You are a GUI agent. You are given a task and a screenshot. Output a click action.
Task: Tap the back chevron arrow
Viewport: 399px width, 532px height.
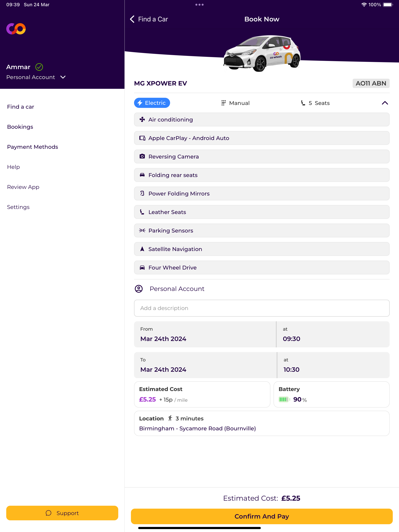point(132,19)
